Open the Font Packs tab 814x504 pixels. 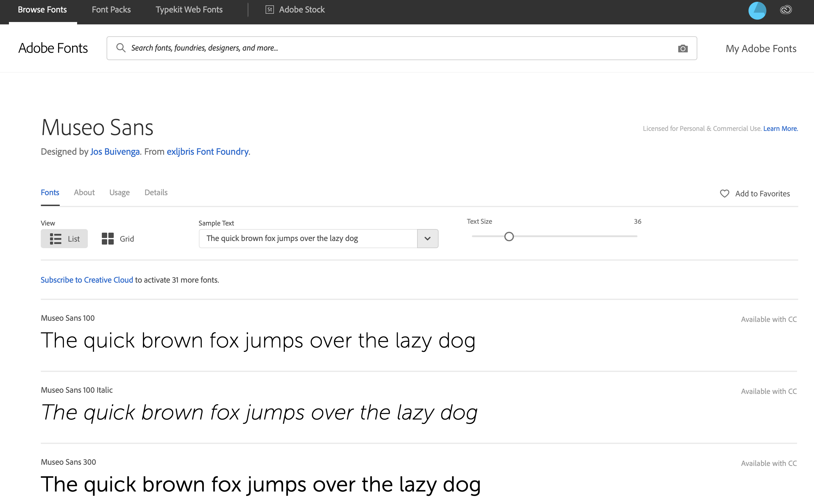click(111, 10)
